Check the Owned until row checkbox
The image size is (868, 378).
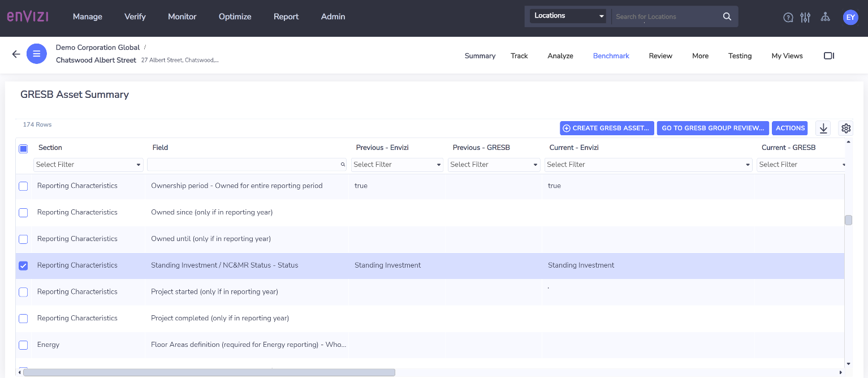coord(23,239)
